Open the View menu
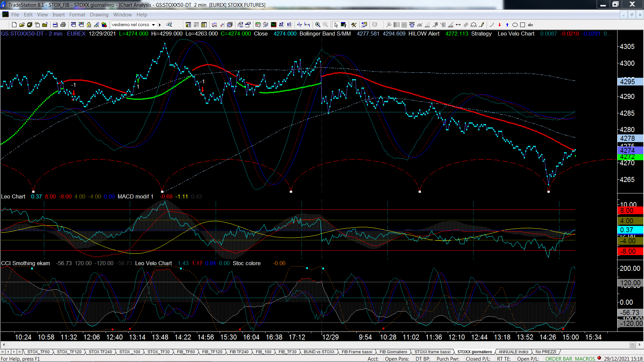The width and height of the screenshot is (644, 362). pos(42,15)
